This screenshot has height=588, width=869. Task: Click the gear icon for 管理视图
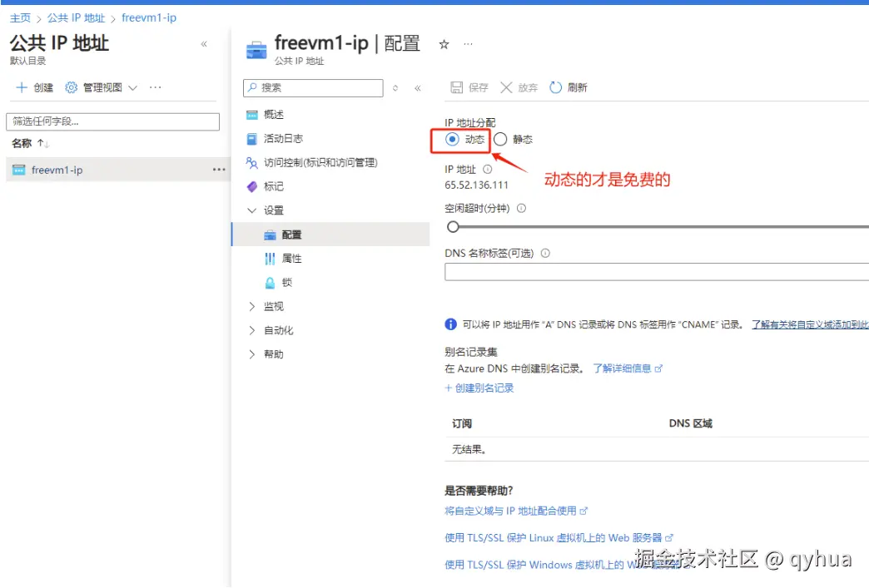71,87
